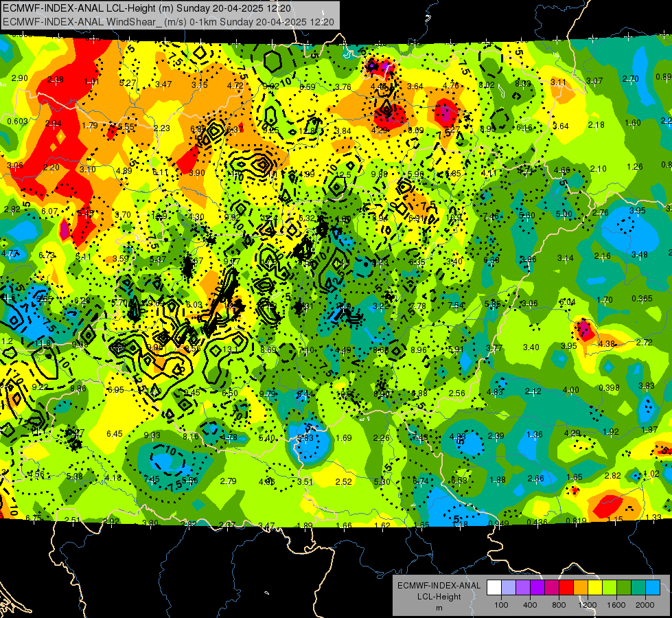Image resolution: width=672 pixels, height=618 pixels.
Task: Click the 400 legend scale label
Action: [x=530, y=605]
